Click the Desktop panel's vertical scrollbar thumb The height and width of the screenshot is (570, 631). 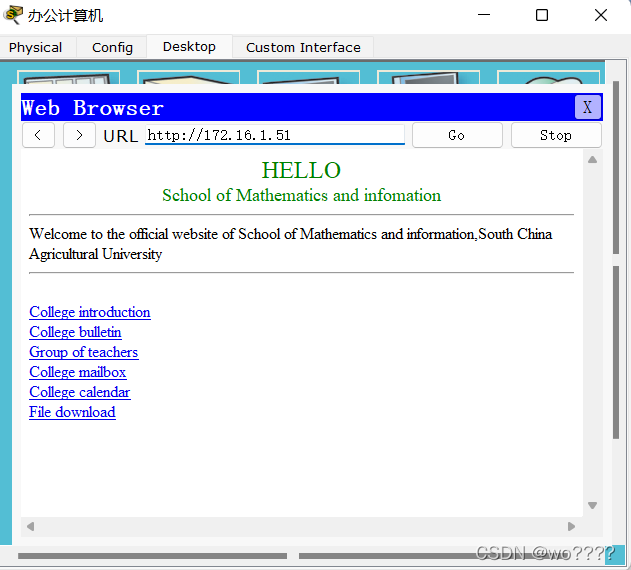click(616, 167)
